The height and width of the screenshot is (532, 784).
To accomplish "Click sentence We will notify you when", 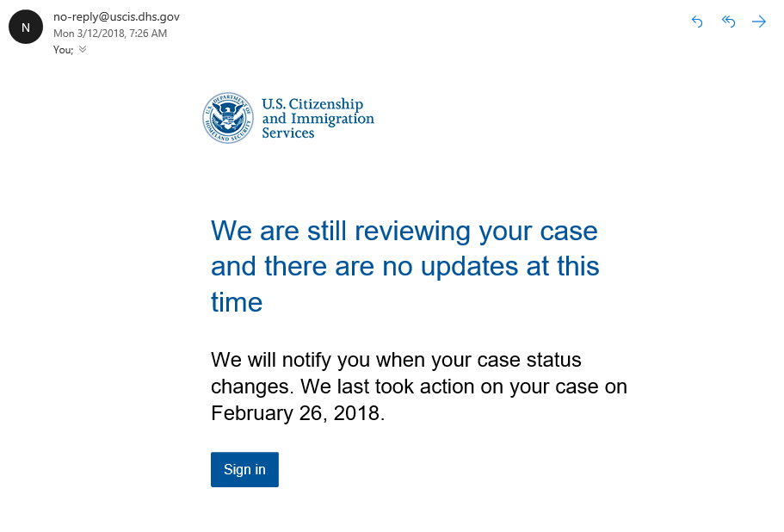I will tap(396, 360).
